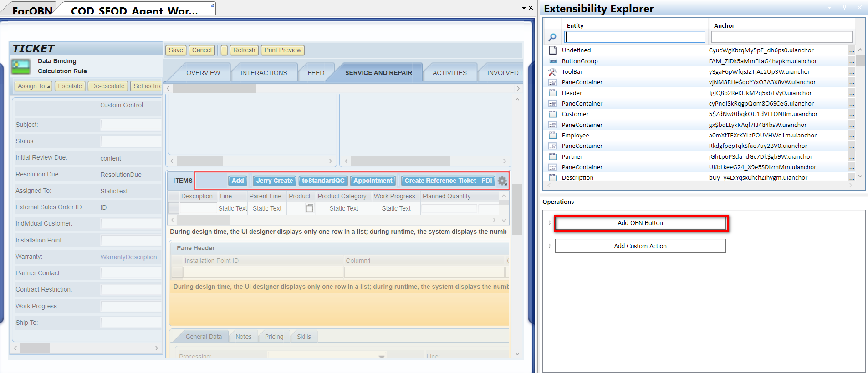Click the Extensibility Explorer vertical scrollbar thumb
The width and height of the screenshot is (868, 373).
click(860, 60)
